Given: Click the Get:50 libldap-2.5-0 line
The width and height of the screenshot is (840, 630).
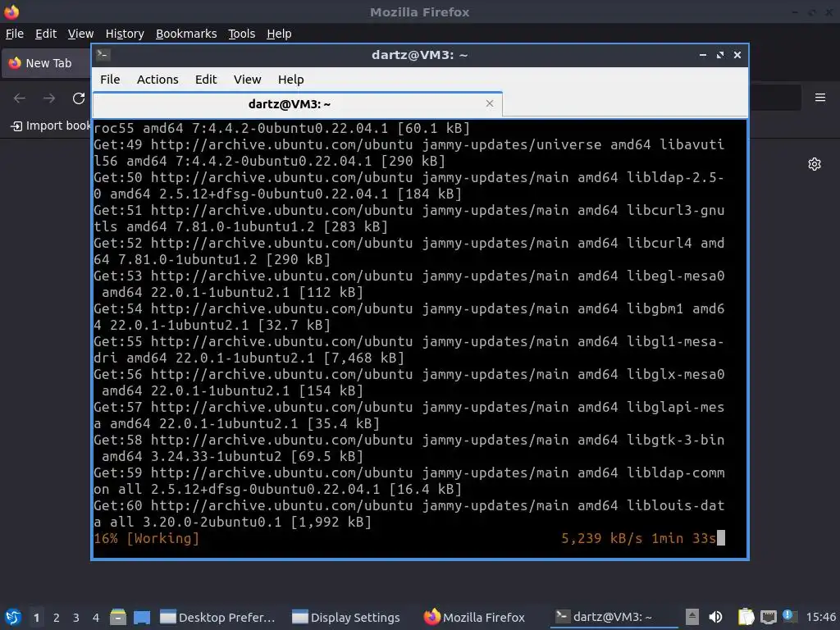Looking at the screenshot, I should pyautogui.click(x=409, y=185).
